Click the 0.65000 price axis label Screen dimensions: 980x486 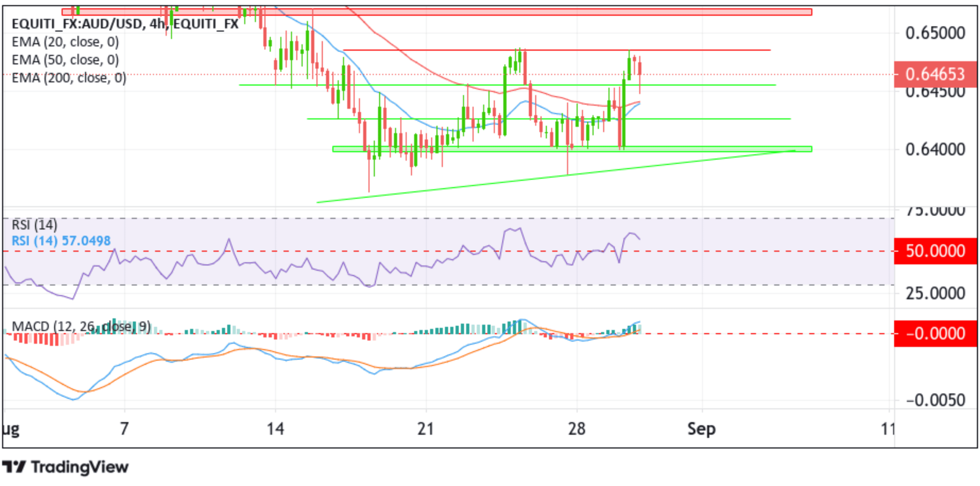(x=935, y=33)
